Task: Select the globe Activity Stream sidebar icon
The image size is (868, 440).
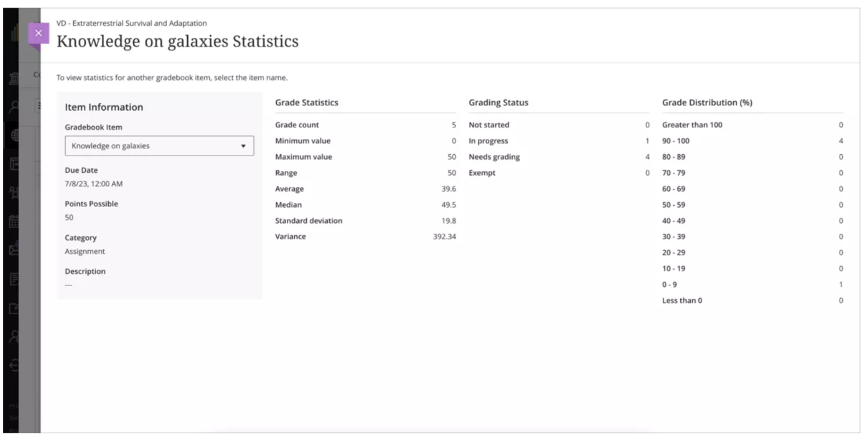Action: click(14, 136)
